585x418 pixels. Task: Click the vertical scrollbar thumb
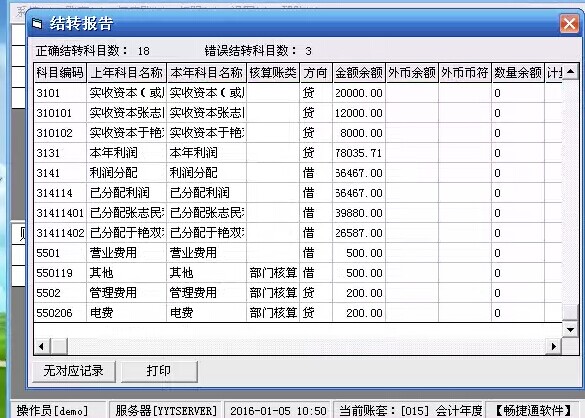(x=570, y=312)
